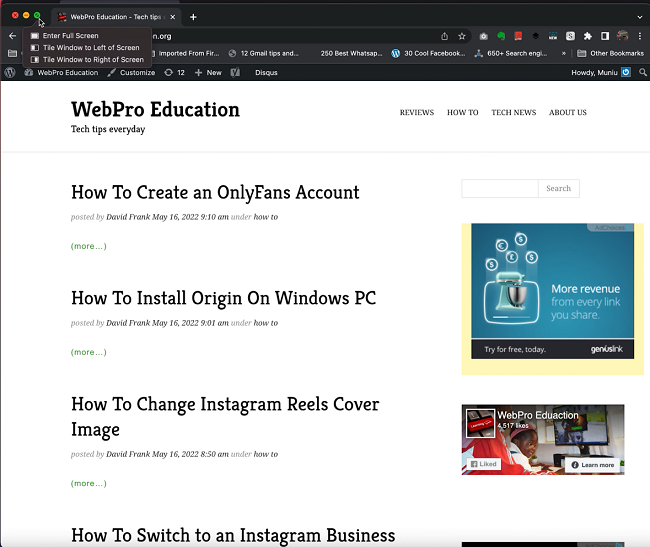Click the Liked button on Facebook widget
Screen dimensions: 650x547
tap(484, 464)
